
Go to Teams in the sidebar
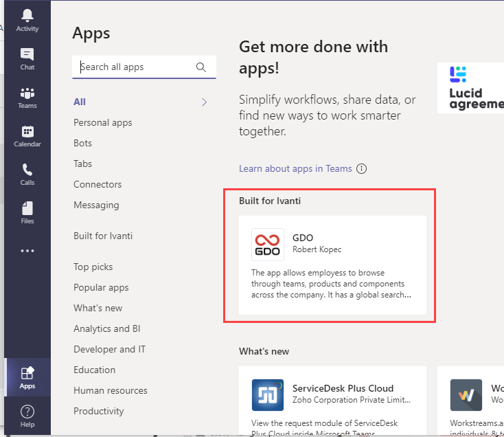pyautogui.click(x=27, y=93)
